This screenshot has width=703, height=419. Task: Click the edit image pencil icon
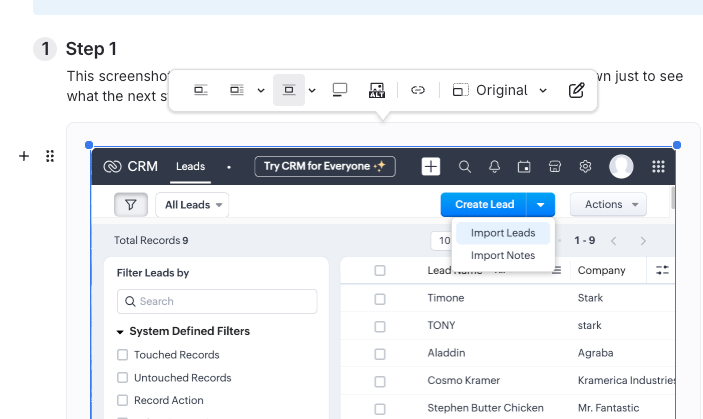click(x=576, y=90)
